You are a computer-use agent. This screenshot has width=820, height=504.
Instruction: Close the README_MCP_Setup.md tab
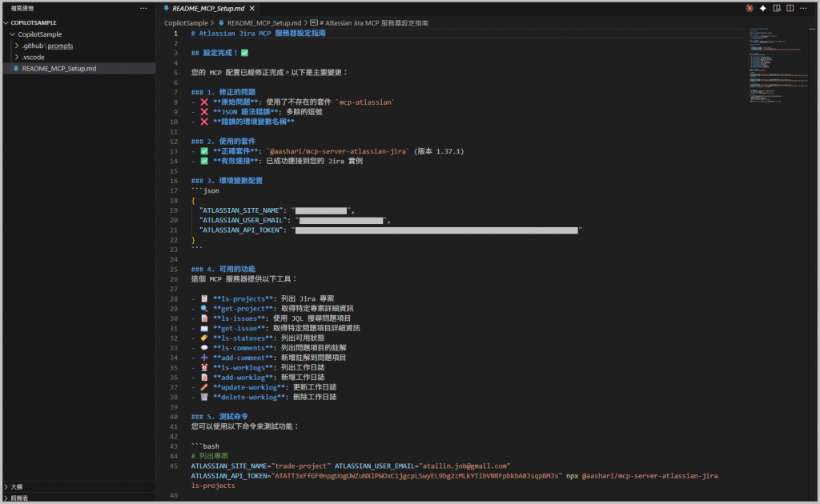[252, 8]
